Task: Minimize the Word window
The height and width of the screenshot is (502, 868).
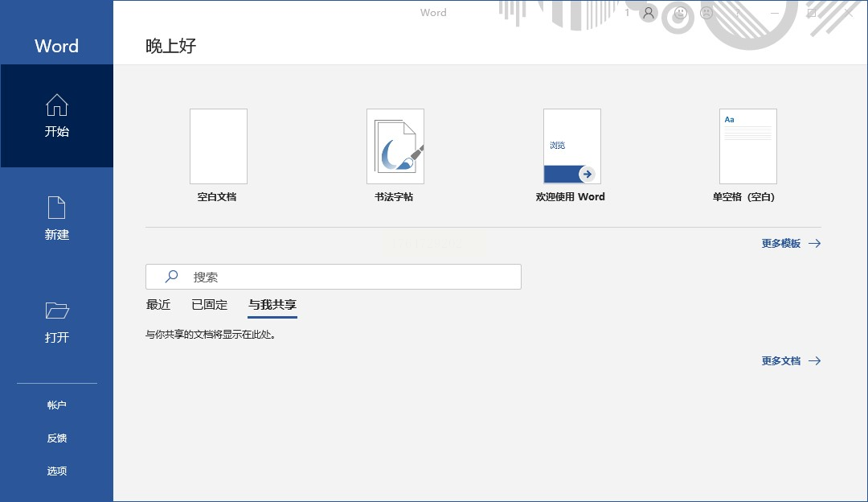Action: click(775, 13)
